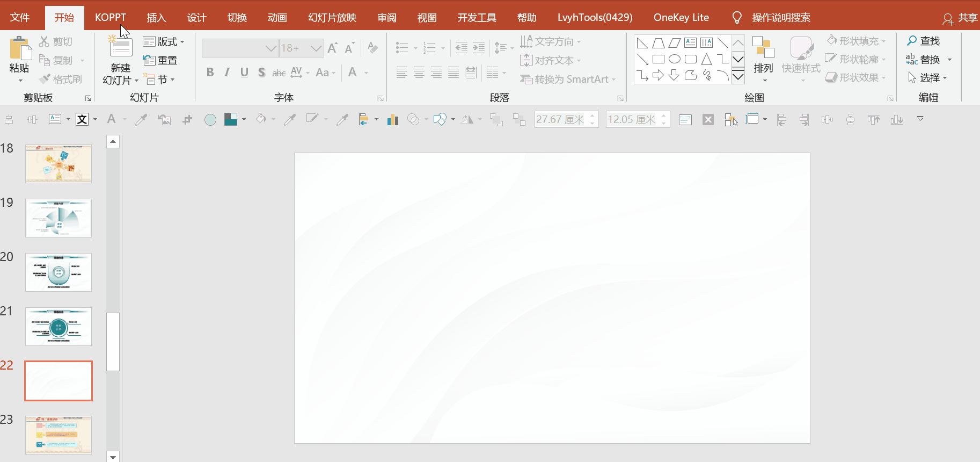Image resolution: width=980 pixels, height=462 pixels.
Task: Expand the shapes gallery more button
Action: (x=738, y=77)
